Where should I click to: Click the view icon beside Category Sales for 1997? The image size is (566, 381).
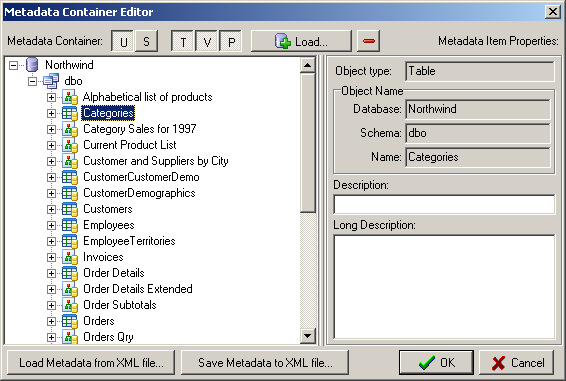(x=70, y=129)
